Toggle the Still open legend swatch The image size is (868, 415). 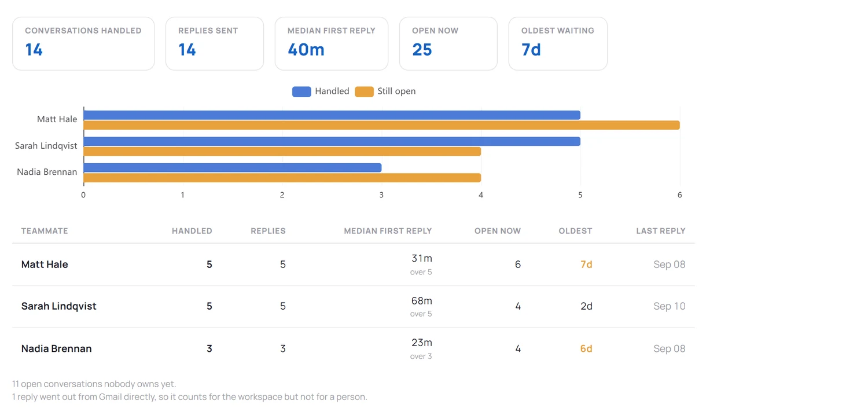364,91
